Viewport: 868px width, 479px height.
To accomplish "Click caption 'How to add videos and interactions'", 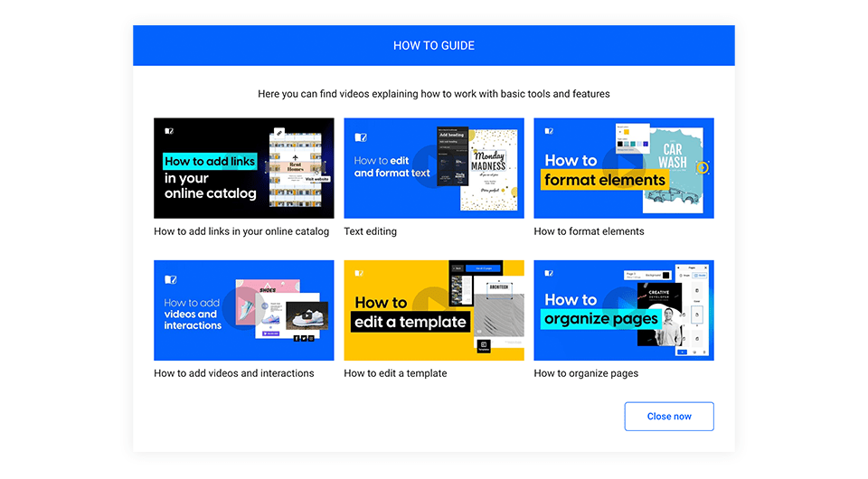I will click(x=233, y=373).
